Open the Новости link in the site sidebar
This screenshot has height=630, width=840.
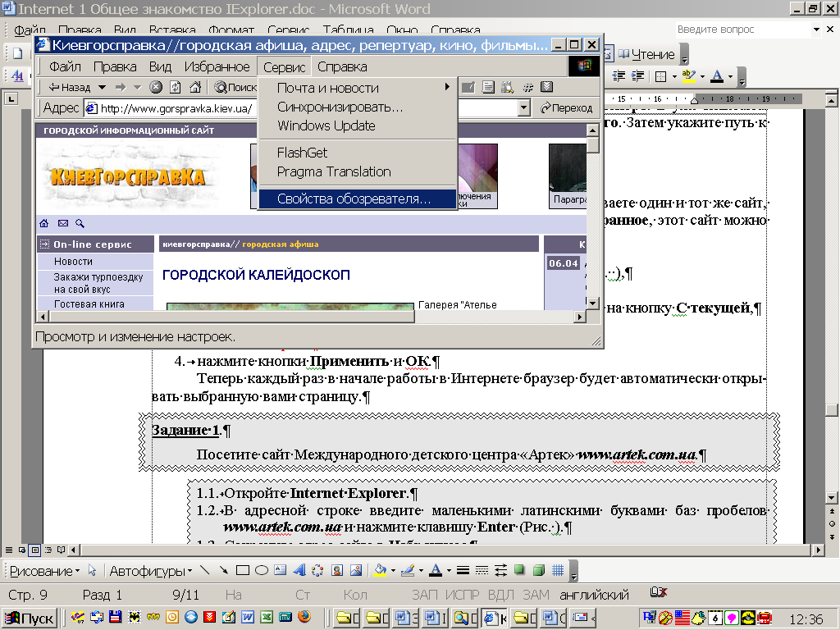[73, 262]
